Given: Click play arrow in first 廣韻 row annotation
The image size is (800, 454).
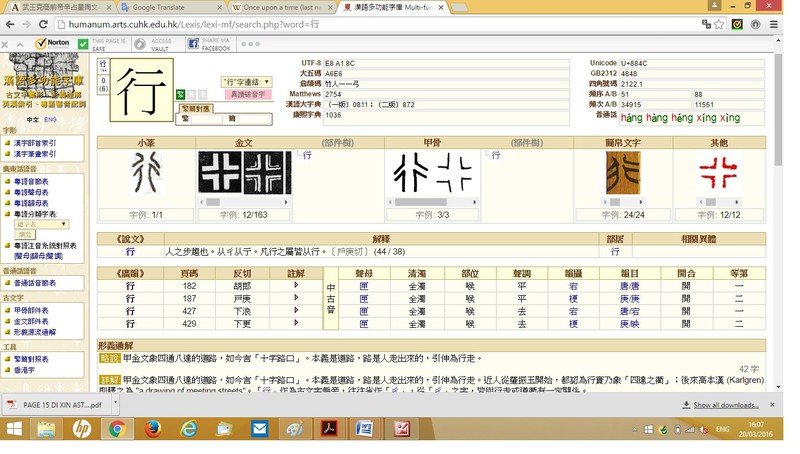Looking at the screenshot, I should tap(296, 285).
